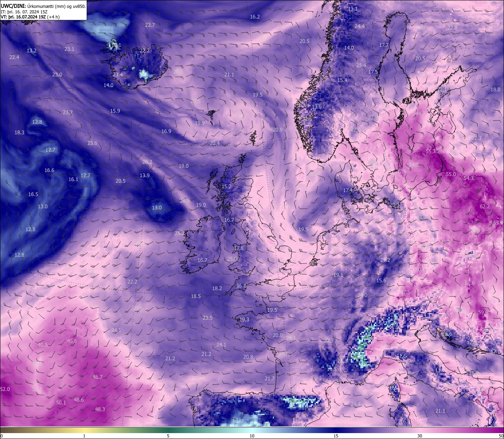Click the map value '15.2' over Scotland
This screenshot has height=439, width=504.
pyautogui.click(x=226, y=186)
